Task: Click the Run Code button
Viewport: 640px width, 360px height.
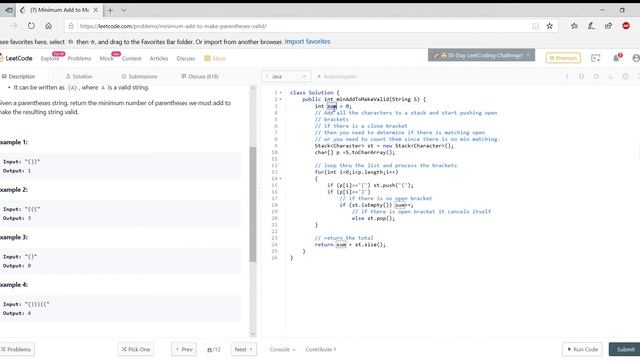Action: tap(582, 349)
